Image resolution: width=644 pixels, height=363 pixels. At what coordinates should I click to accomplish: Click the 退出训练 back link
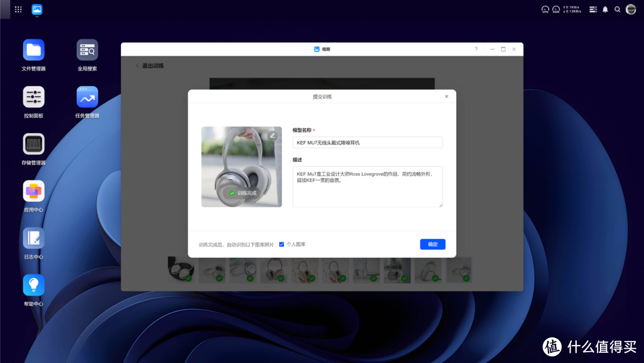pyautogui.click(x=150, y=66)
